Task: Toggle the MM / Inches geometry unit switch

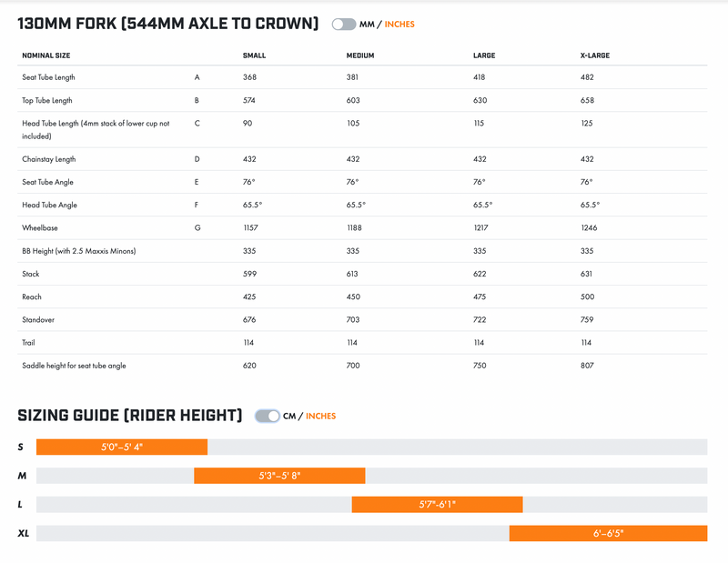Action: pos(343,25)
